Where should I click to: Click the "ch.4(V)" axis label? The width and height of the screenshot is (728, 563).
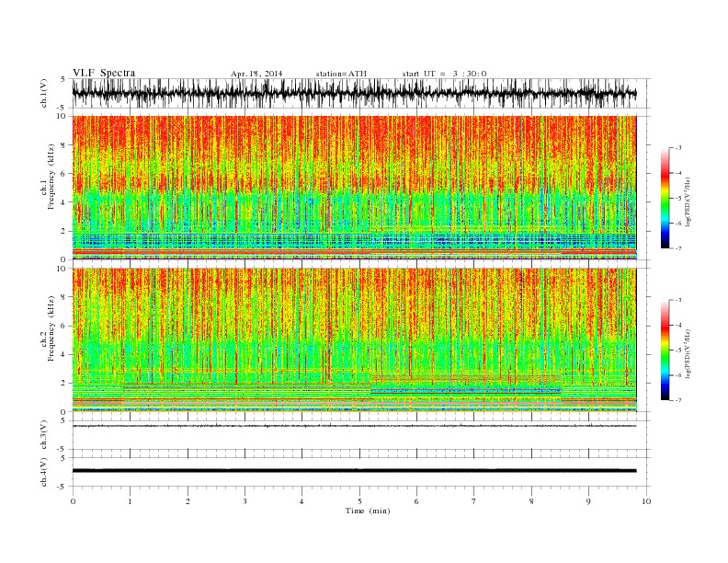[x=44, y=472]
